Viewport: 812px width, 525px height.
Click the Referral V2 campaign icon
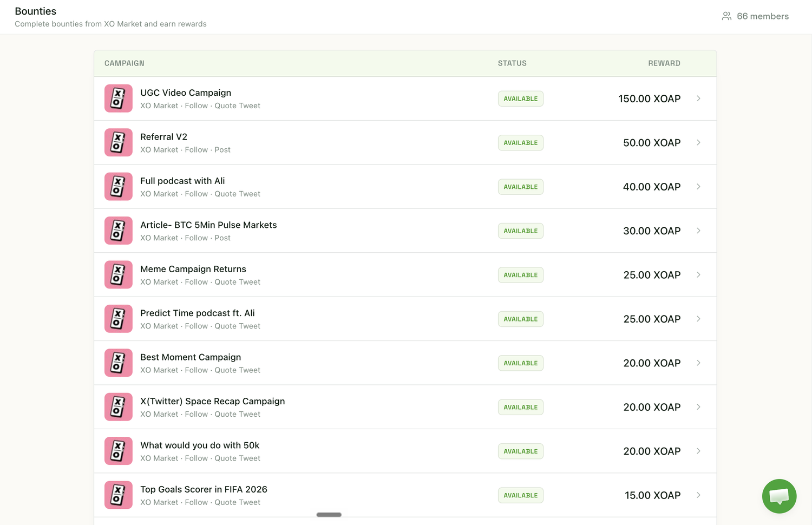click(119, 142)
